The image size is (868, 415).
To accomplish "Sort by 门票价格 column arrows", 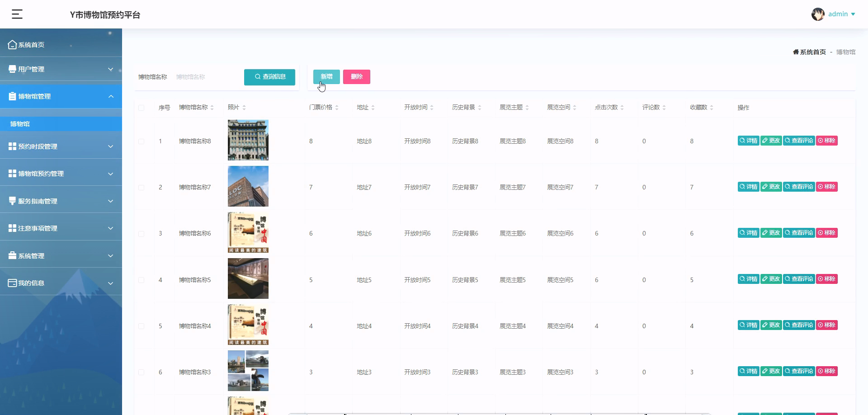I will 337,108.
